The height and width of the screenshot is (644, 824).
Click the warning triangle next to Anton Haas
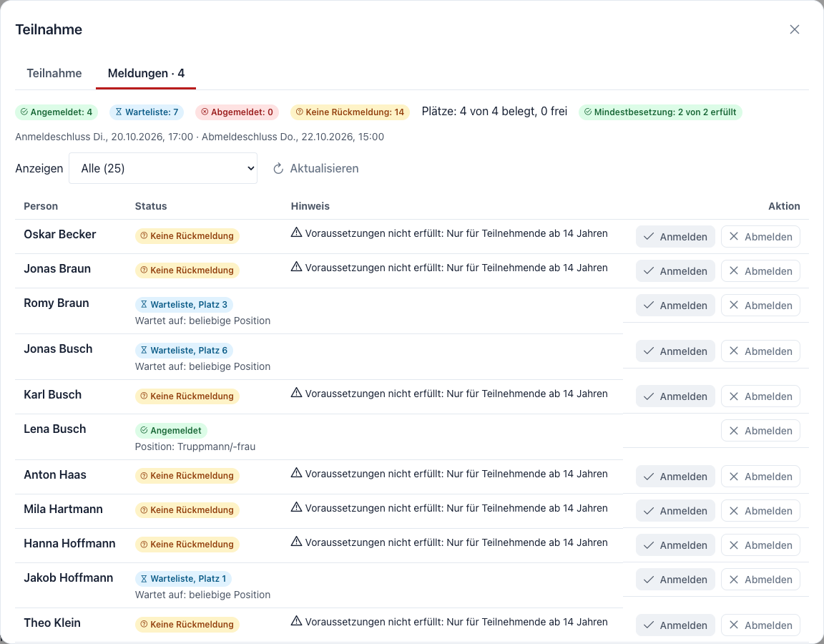point(296,472)
